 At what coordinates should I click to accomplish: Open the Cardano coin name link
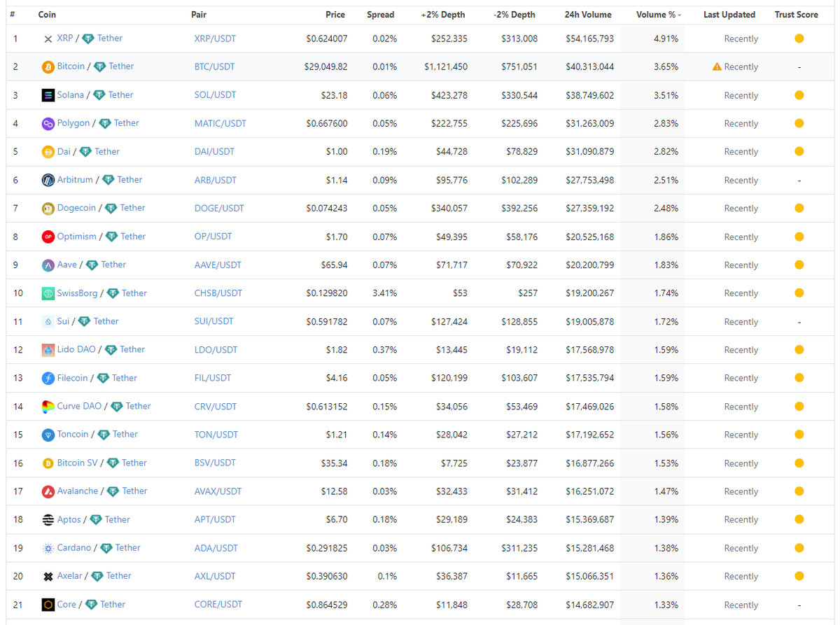(x=74, y=547)
